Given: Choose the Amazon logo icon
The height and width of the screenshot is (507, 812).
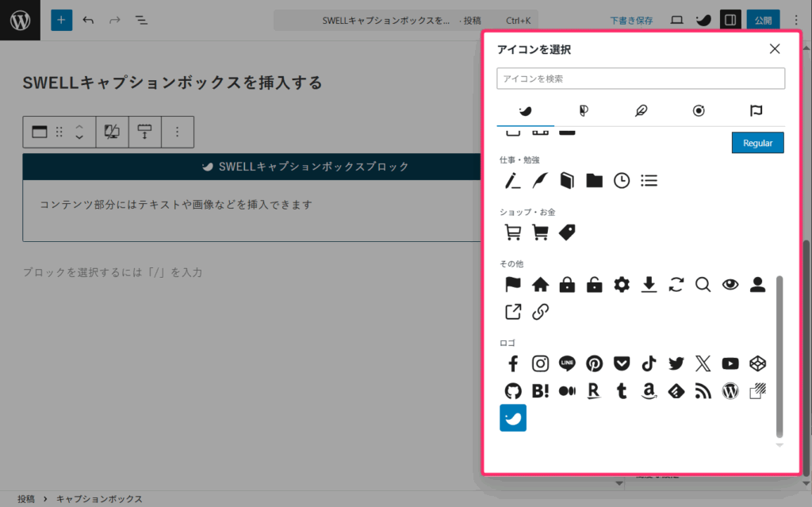Looking at the screenshot, I should click(x=649, y=391).
